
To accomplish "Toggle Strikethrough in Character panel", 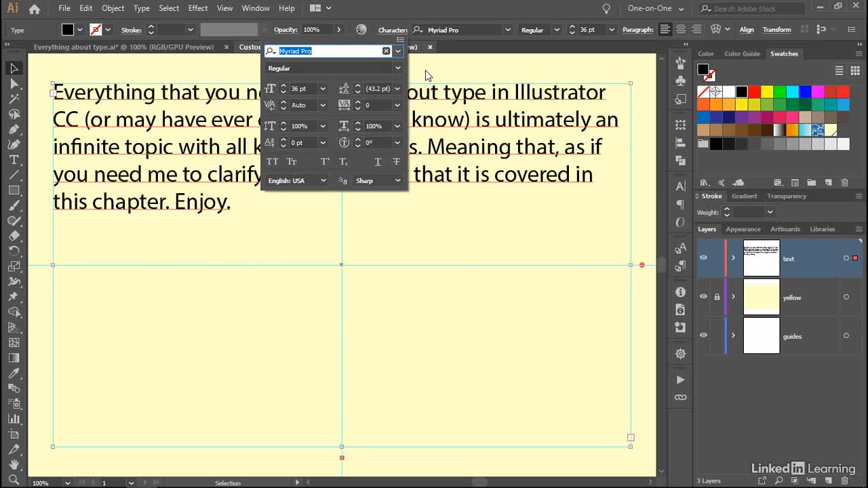I will click(397, 161).
